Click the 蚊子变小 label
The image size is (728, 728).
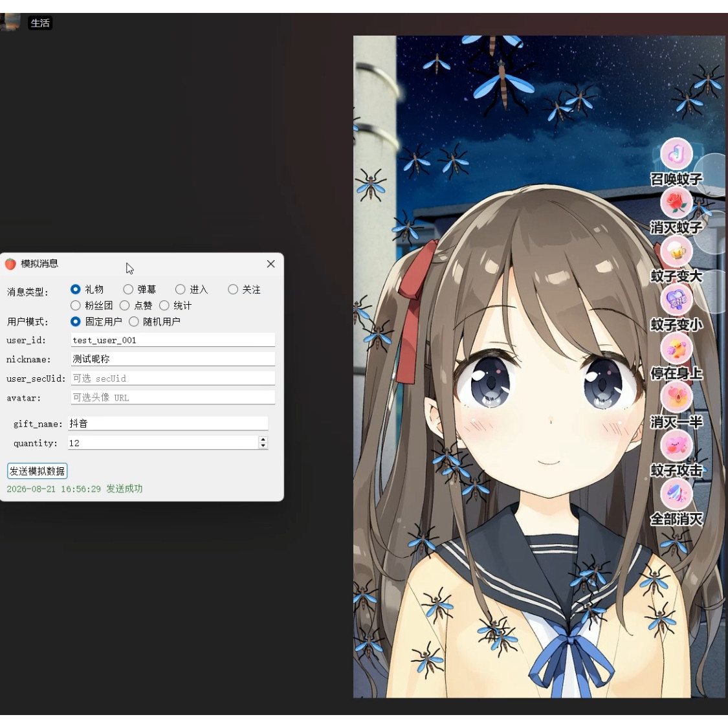pyautogui.click(x=676, y=325)
